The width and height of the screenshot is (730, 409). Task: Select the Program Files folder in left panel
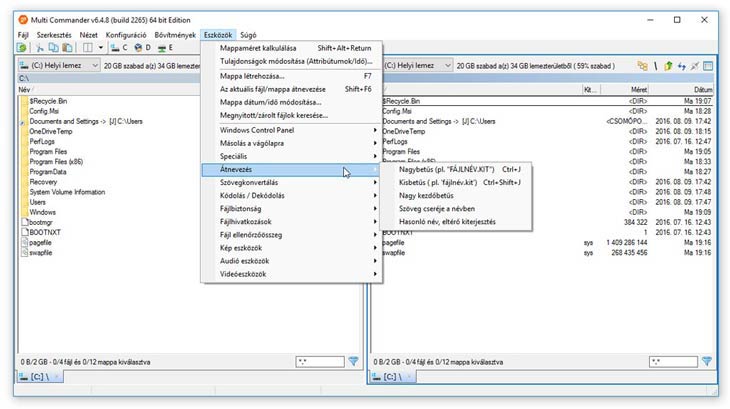48,151
